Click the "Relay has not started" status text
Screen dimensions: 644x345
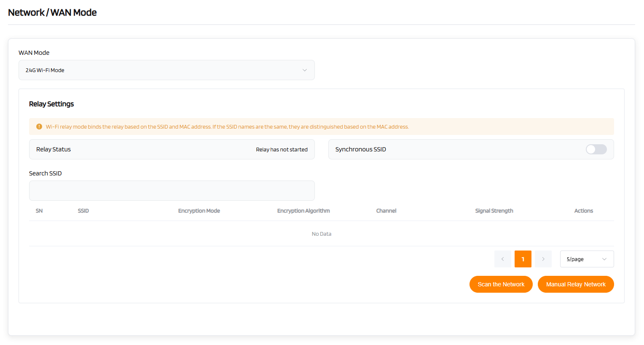click(x=282, y=150)
